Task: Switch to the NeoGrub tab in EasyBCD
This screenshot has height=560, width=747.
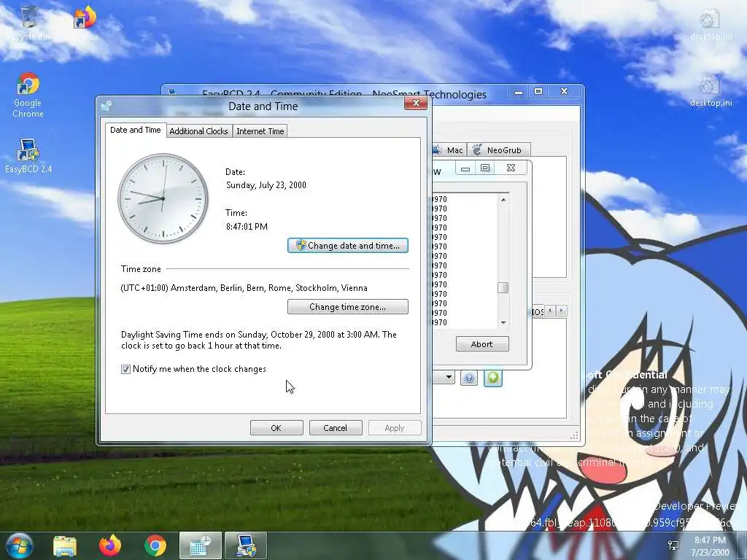Action: click(x=498, y=150)
